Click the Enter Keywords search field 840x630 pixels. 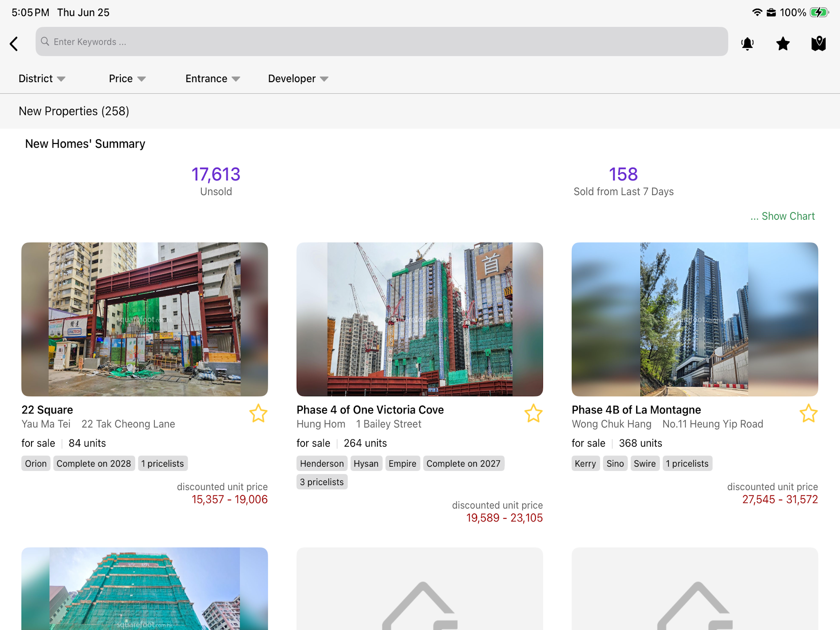[x=382, y=42]
